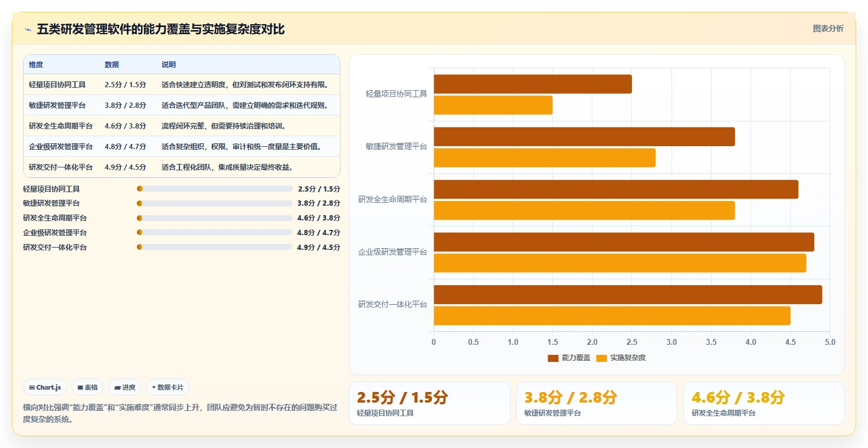Select the 敏捷研发管理平台 table row name
868x448 pixels.
point(57,106)
